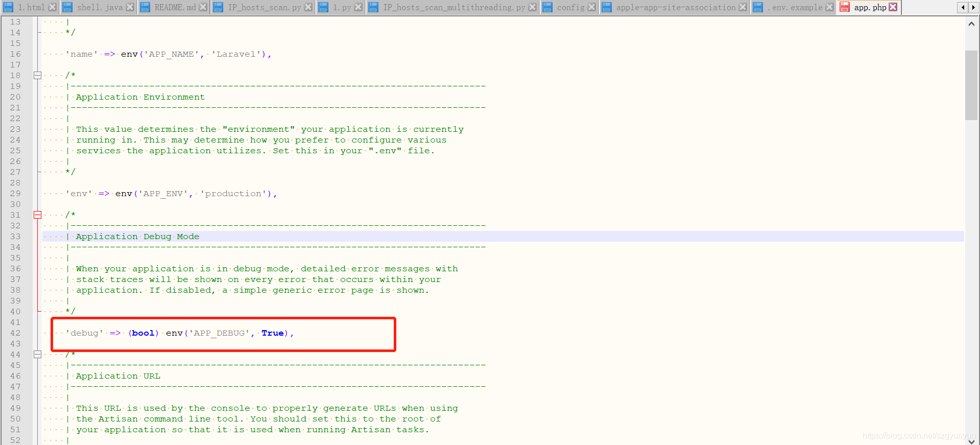This screenshot has width=980, height=445.
Task: Switch to the config tab
Action: (x=570, y=7)
